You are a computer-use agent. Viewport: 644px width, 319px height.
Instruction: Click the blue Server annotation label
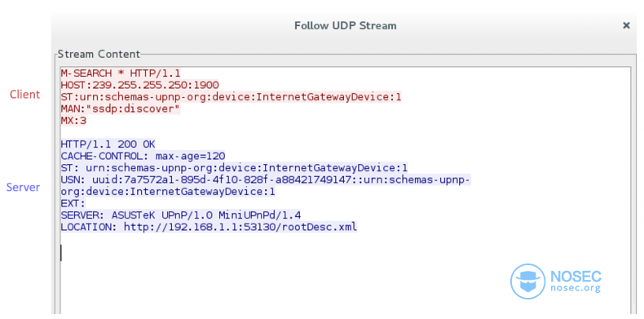[23, 188]
